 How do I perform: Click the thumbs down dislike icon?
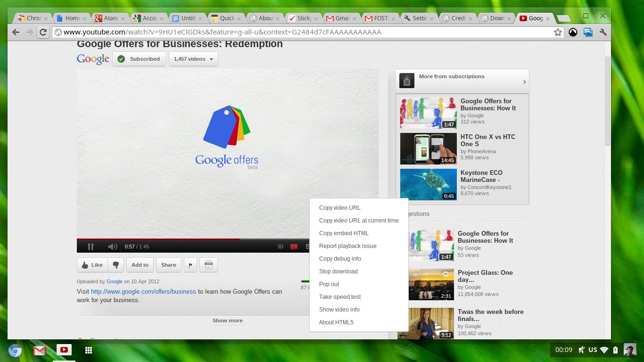pyautogui.click(x=116, y=265)
